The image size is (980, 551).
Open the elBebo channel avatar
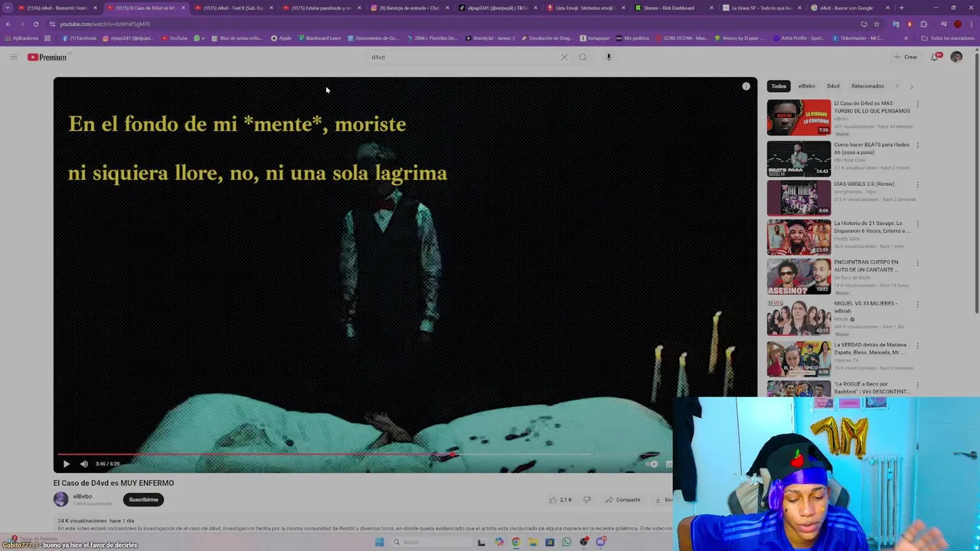60,500
